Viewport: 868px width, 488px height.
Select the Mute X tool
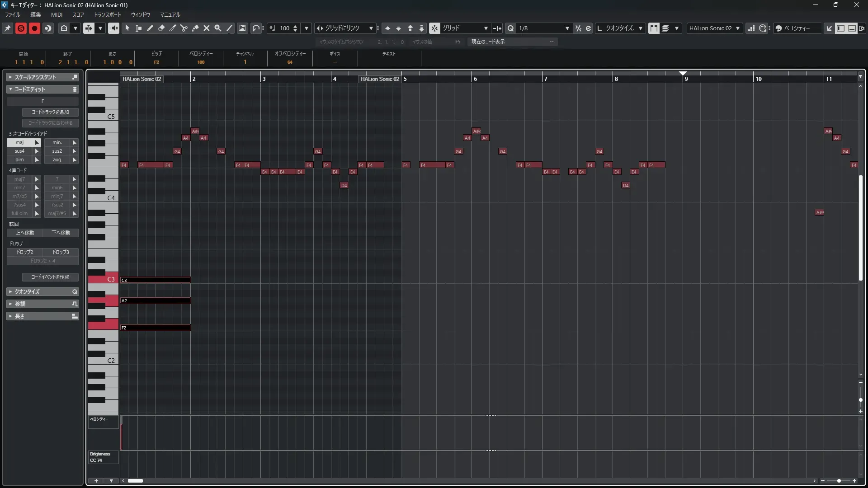pyautogui.click(x=207, y=28)
